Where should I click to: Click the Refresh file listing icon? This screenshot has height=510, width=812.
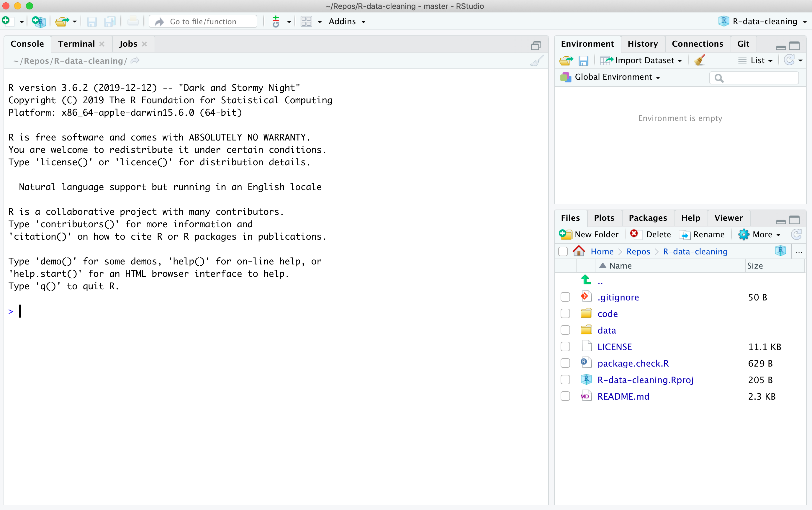[796, 234]
